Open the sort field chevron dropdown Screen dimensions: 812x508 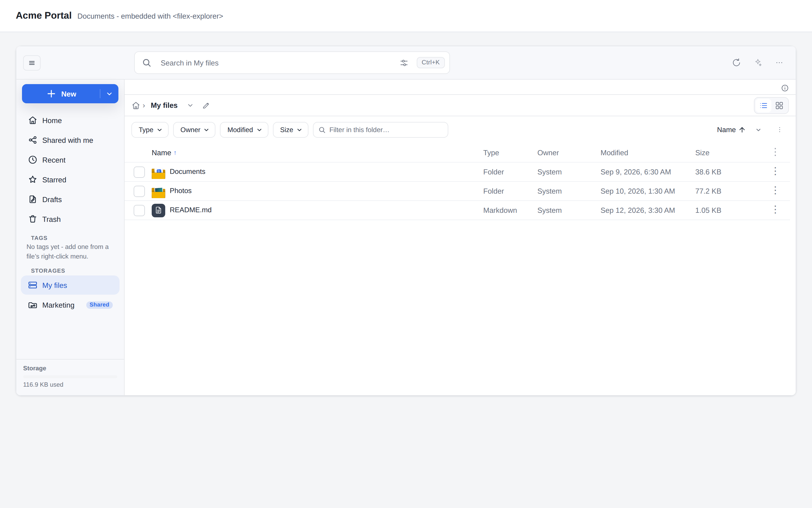[758, 130]
